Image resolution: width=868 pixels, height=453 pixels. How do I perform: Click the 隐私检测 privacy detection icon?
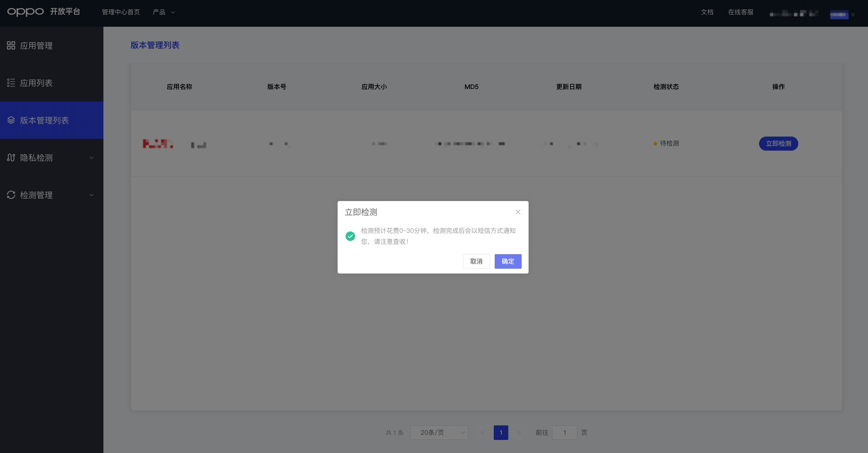click(11, 158)
